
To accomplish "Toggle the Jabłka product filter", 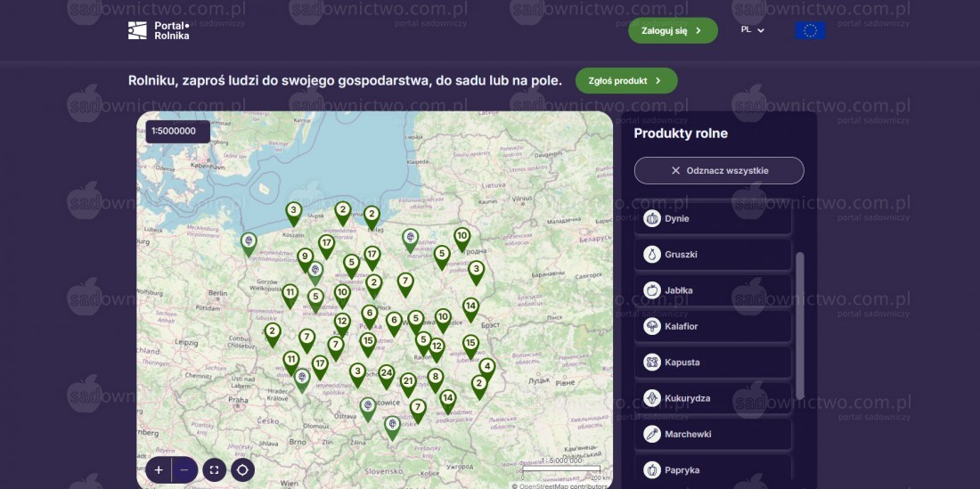I will coord(713,290).
